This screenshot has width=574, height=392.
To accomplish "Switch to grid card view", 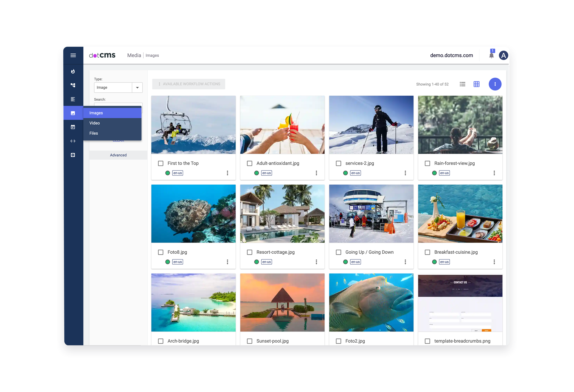I will coord(476,84).
